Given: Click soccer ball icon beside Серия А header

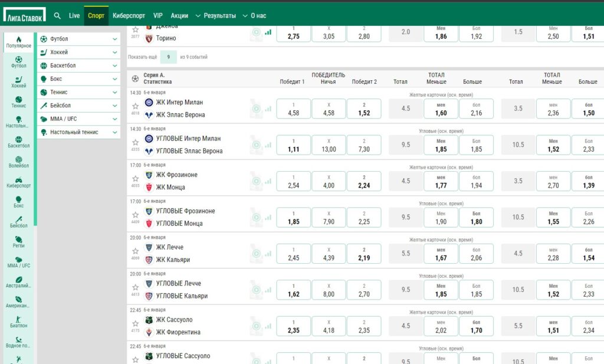Looking at the screenshot, I should 135,78.
